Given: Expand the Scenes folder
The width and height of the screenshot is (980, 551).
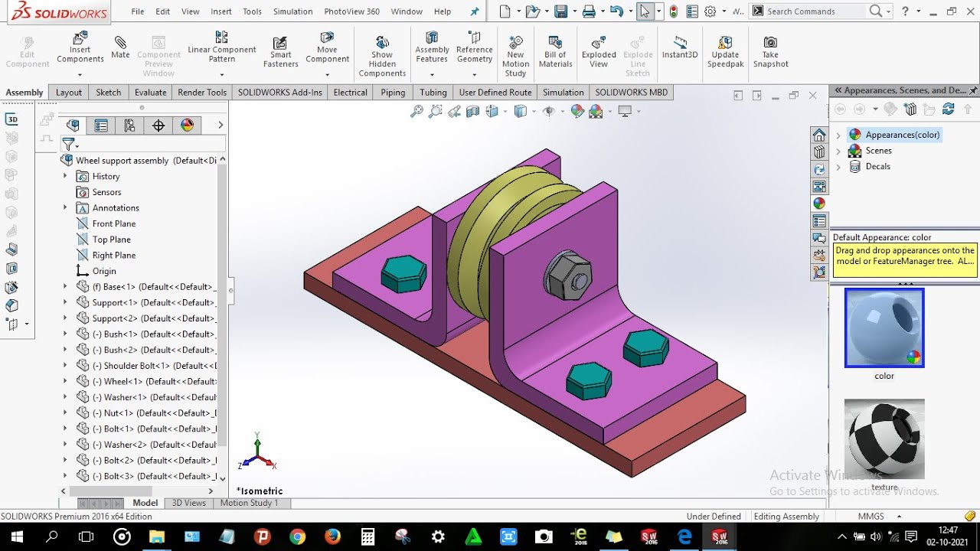Looking at the screenshot, I should tap(838, 151).
